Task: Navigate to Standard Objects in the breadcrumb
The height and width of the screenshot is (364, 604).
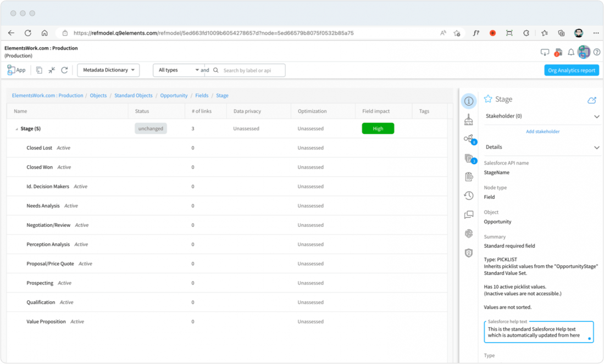Action: click(133, 95)
